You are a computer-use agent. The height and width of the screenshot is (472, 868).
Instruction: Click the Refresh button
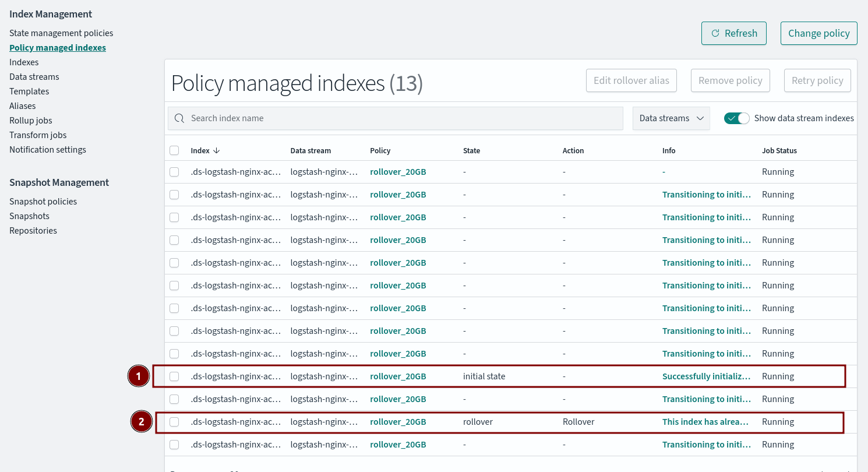733,33
